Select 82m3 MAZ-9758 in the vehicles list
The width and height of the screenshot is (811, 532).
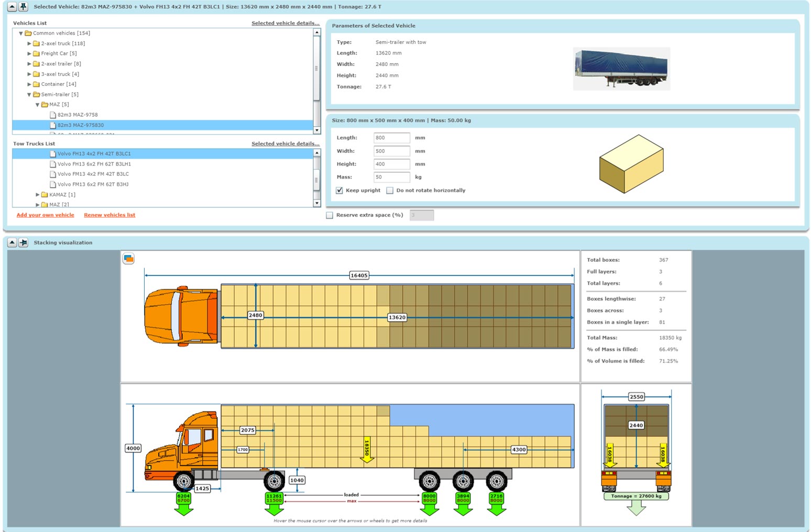point(77,115)
